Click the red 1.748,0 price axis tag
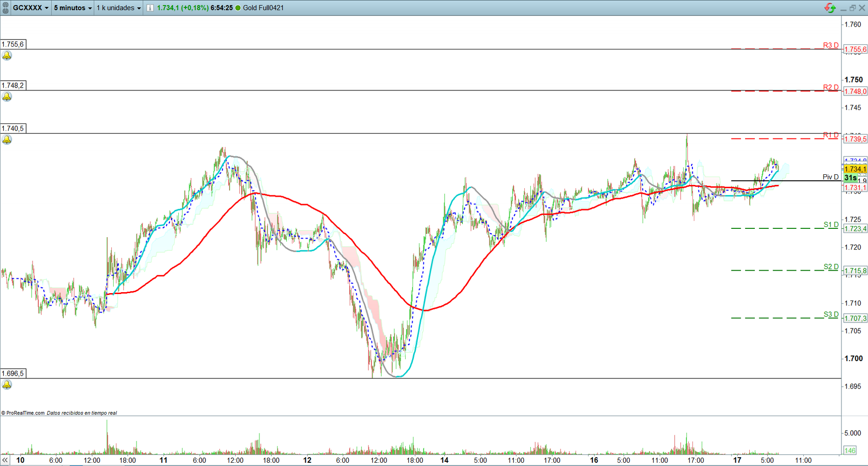The image size is (868, 466). click(x=855, y=91)
